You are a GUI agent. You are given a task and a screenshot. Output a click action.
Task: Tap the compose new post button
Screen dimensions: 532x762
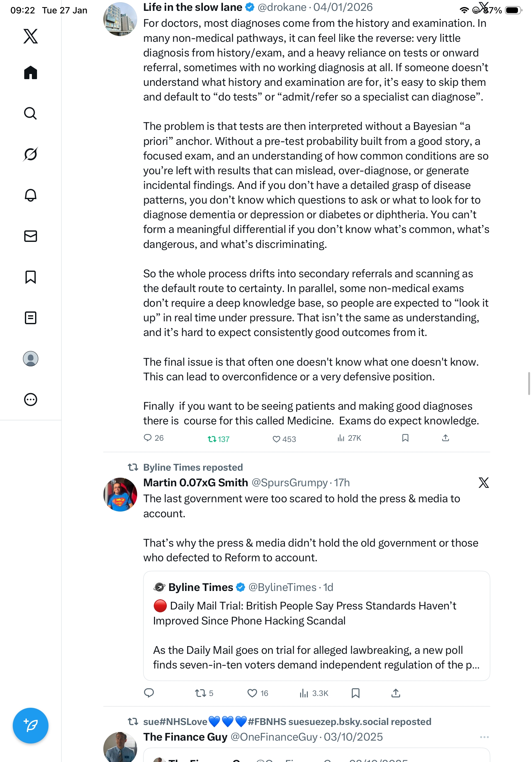31,726
